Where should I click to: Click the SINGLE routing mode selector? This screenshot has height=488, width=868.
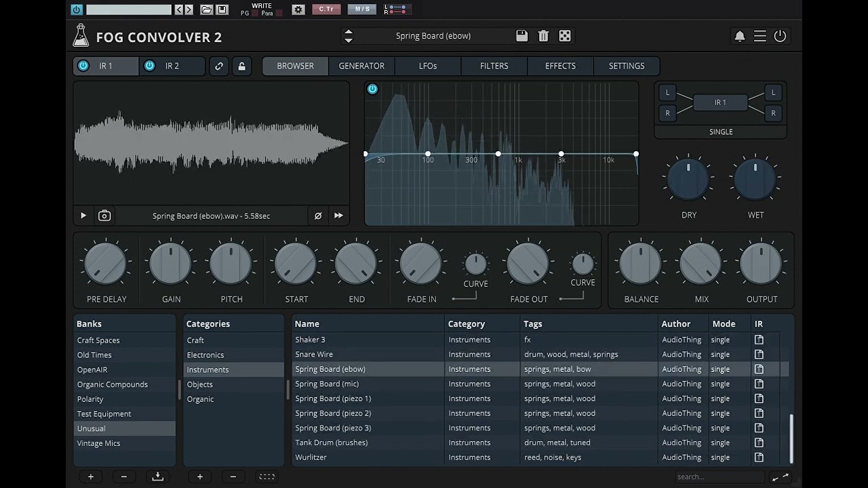point(721,131)
